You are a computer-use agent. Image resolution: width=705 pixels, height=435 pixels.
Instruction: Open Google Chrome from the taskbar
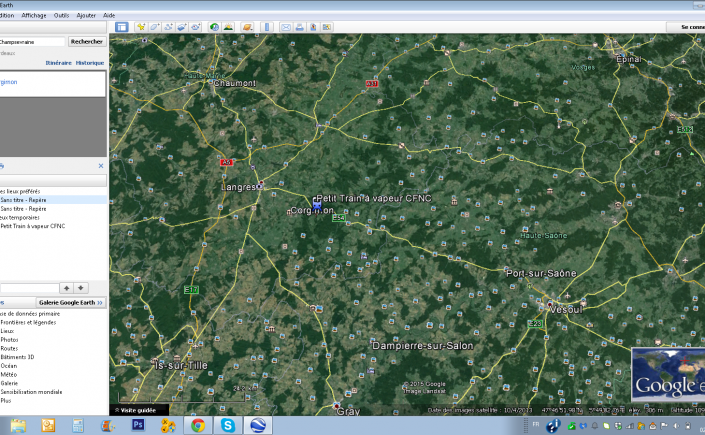[198, 425]
